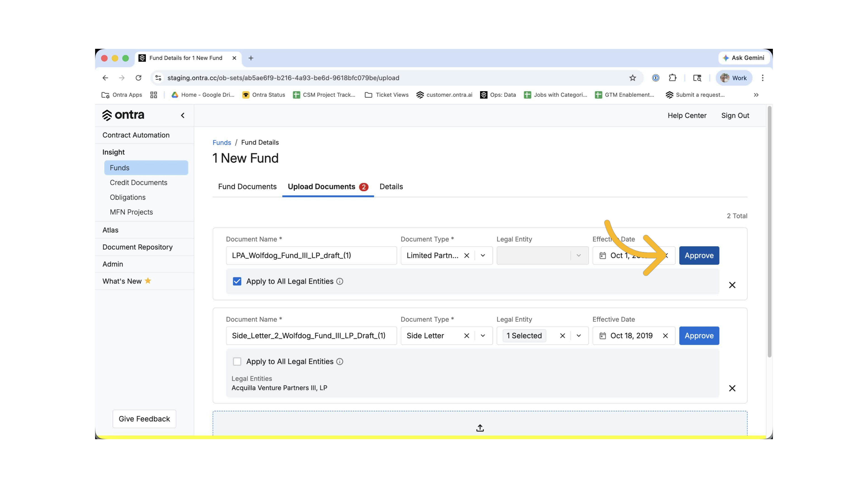Open Document Repository section

137,247
